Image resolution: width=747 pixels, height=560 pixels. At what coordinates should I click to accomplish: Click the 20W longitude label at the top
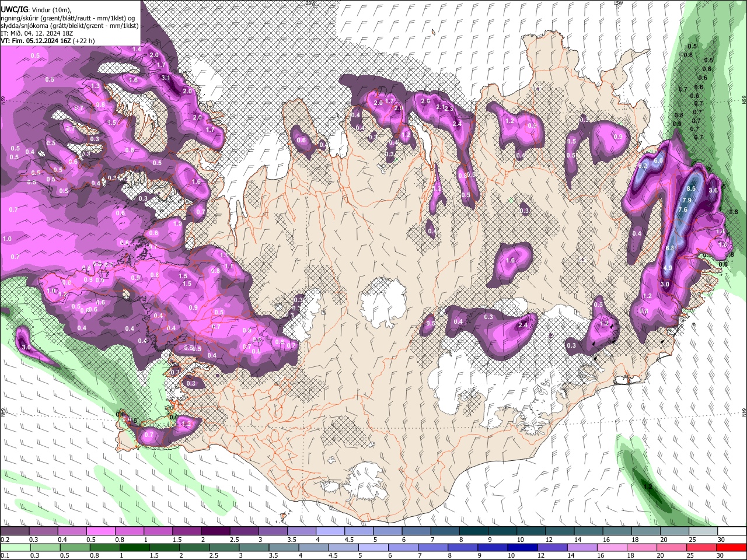[x=310, y=2]
